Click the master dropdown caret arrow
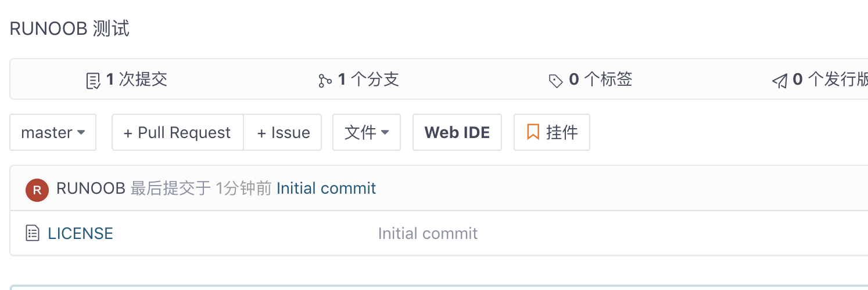This screenshot has width=868, height=290. pyautogui.click(x=81, y=133)
